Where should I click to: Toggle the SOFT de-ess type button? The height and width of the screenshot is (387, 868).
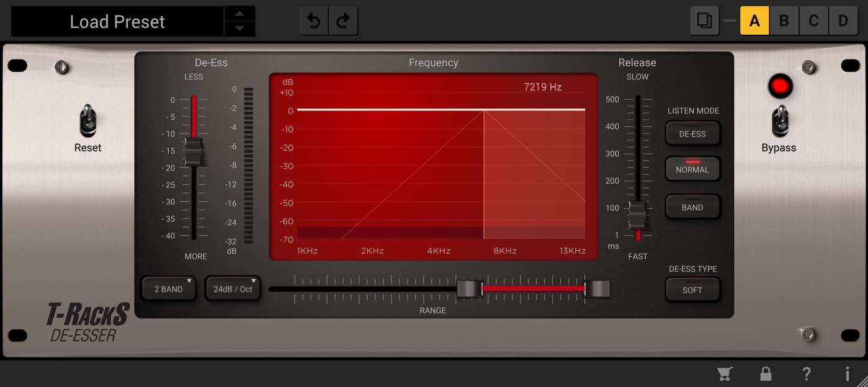(692, 290)
